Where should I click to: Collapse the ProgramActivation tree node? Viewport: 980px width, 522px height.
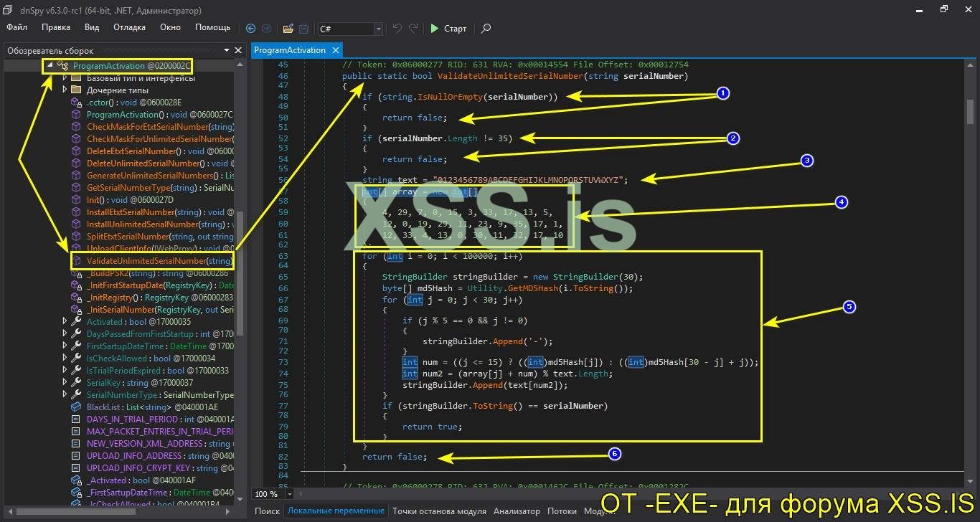pos(50,65)
